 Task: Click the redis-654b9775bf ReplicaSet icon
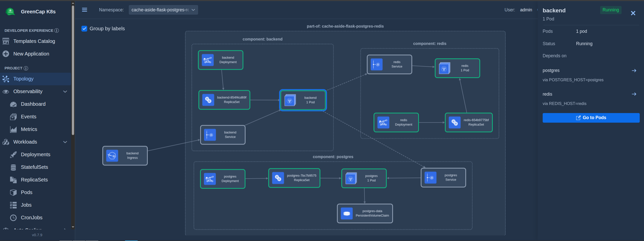[455, 122]
